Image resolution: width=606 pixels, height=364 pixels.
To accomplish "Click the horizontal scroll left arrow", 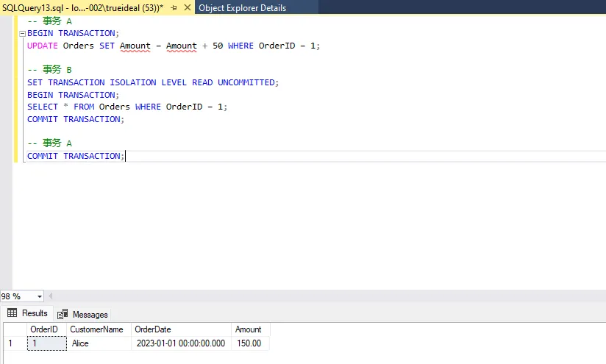I will click(x=51, y=296).
